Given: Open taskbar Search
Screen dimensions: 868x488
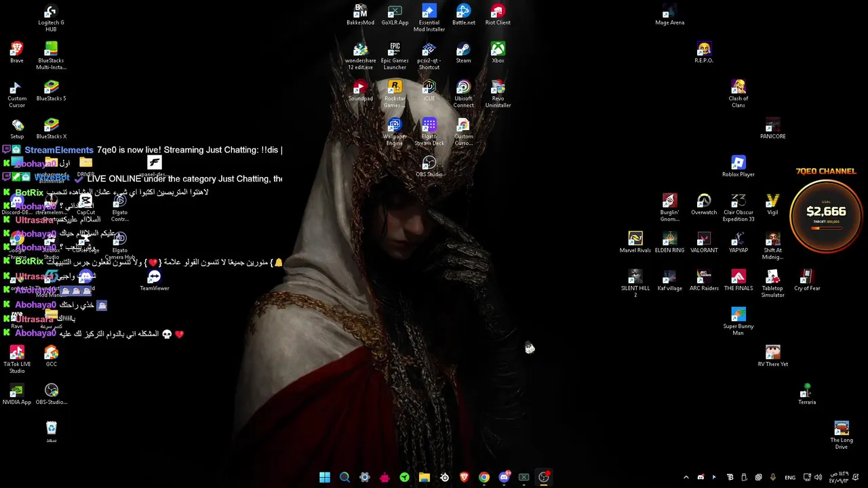Looking at the screenshot, I should click(x=344, y=477).
